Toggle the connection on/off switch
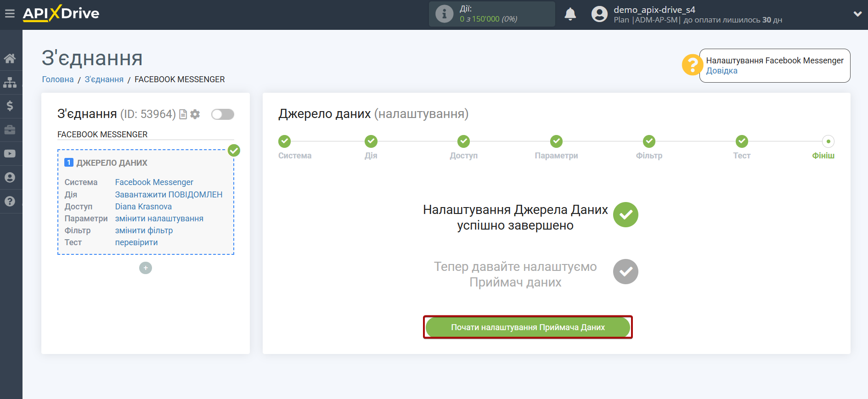The image size is (868, 399). (223, 114)
